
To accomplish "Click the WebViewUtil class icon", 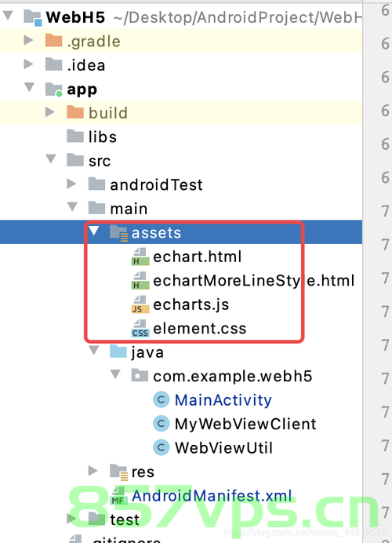I will (x=162, y=448).
